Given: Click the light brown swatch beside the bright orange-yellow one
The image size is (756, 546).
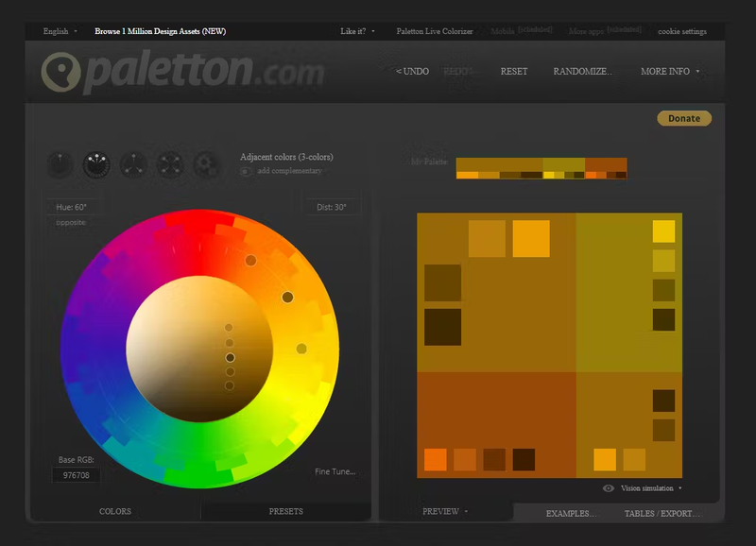Looking at the screenshot, I should 487,239.
